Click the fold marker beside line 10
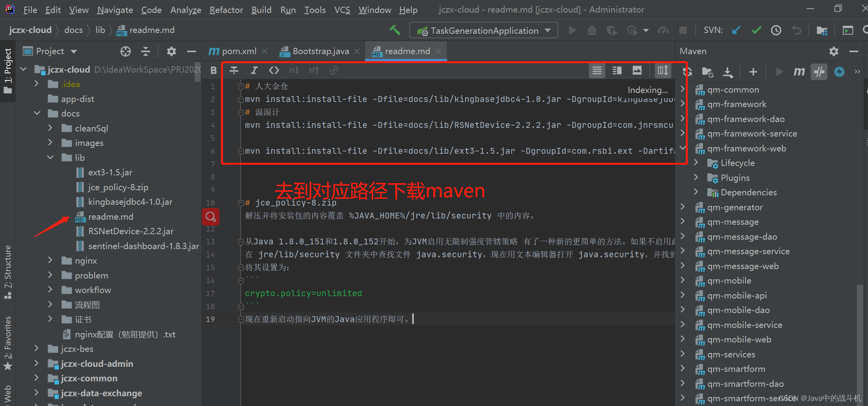 coord(241,203)
